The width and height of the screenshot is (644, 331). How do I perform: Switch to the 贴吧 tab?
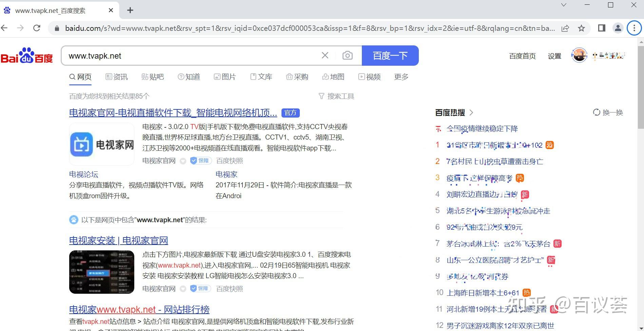pyautogui.click(x=153, y=77)
